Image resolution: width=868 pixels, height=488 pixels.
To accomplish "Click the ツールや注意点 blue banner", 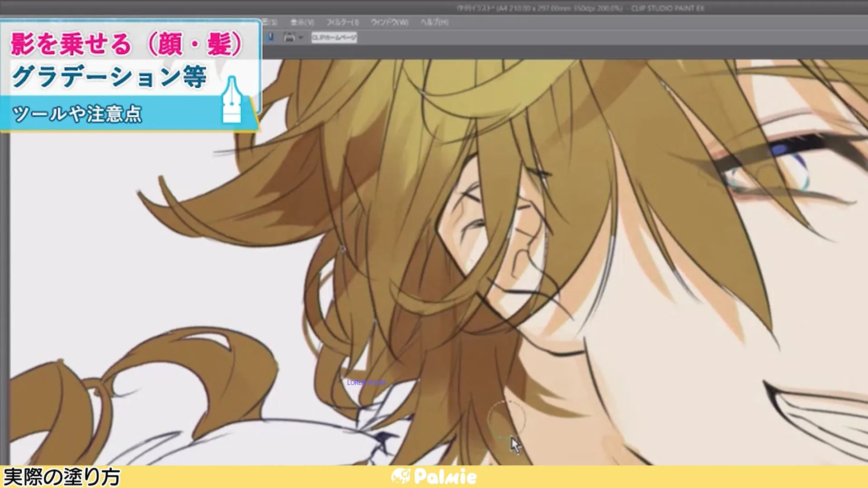I will [x=77, y=114].
